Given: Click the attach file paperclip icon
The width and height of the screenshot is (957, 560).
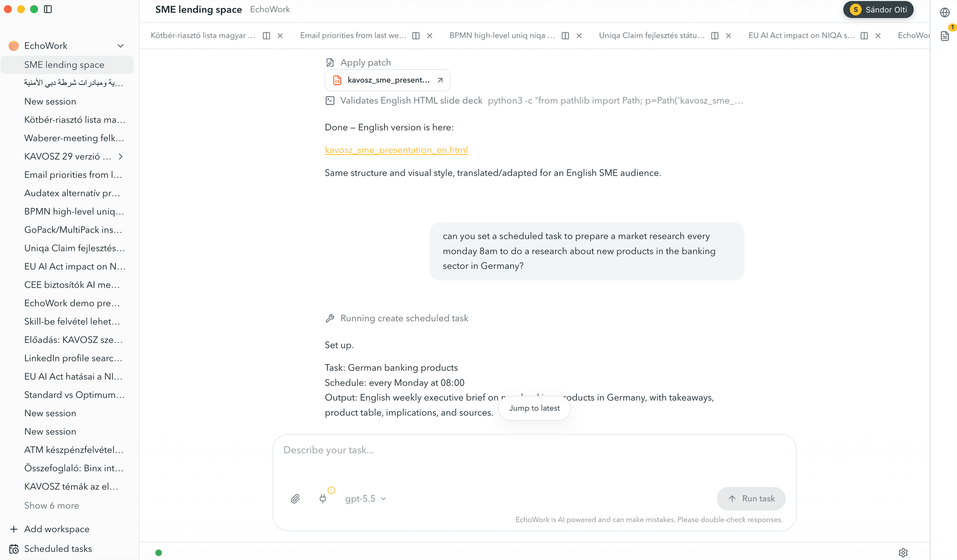Looking at the screenshot, I should click(295, 499).
